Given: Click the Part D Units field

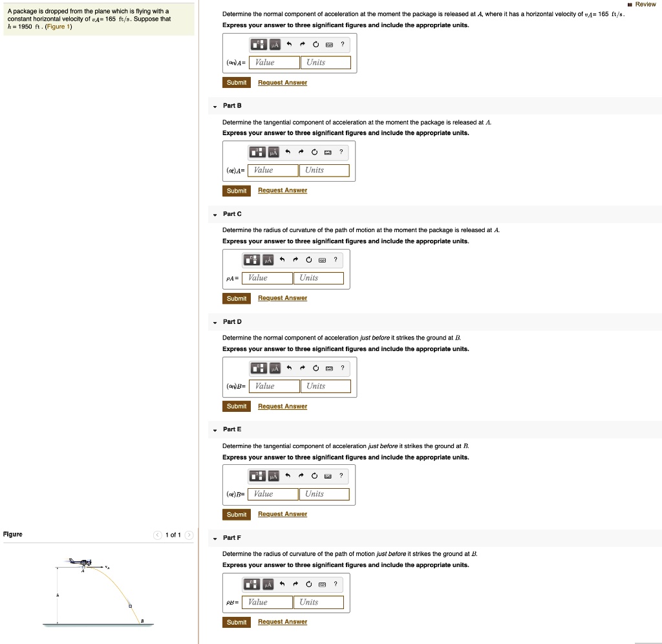Looking at the screenshot, I should pyautogui.click(x=326, y=387).
